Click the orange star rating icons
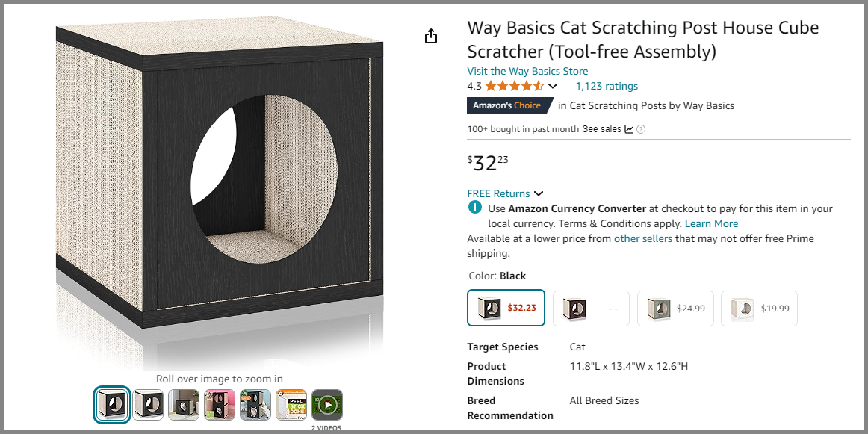This screenshot has width=868, height=434. (x=515, y=86)
